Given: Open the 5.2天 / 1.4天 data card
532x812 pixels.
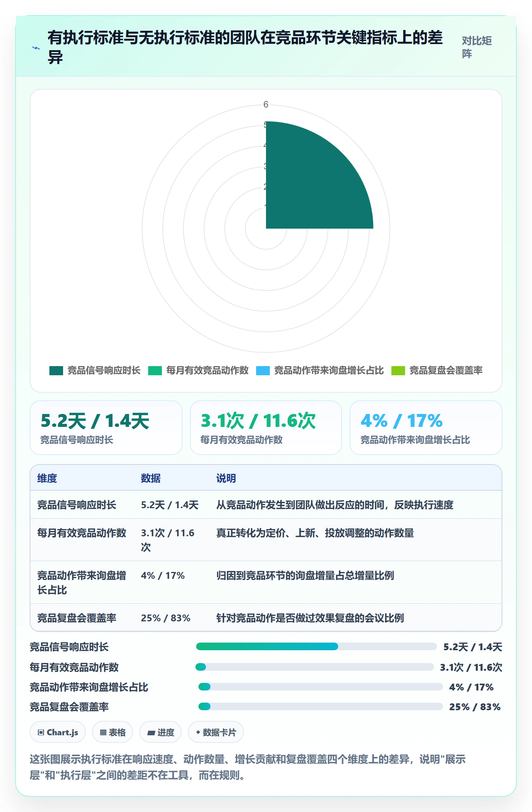Looking at the screenshot, I should point(106,428).
